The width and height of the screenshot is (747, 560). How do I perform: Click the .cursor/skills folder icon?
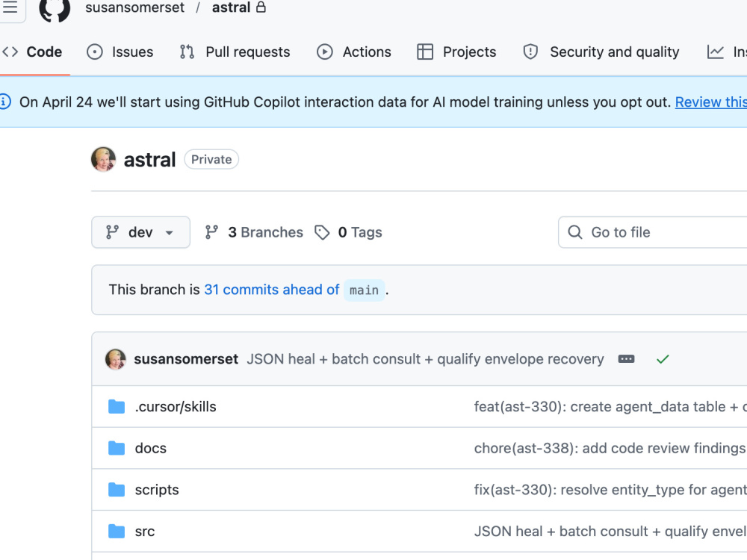[117, 407]
